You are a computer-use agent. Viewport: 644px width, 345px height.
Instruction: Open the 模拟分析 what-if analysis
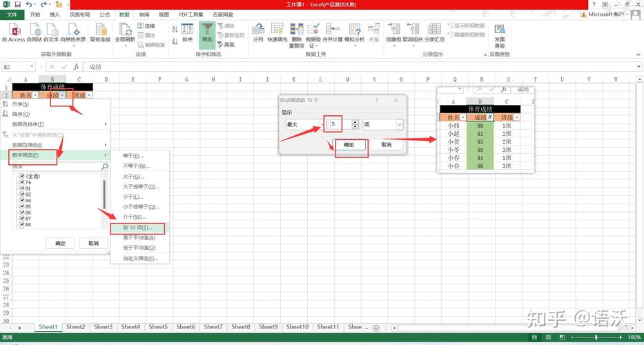[x=355, y=34]
